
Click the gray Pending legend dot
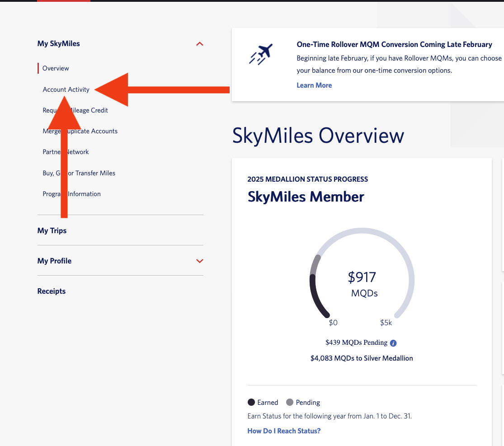pos(290,402)
